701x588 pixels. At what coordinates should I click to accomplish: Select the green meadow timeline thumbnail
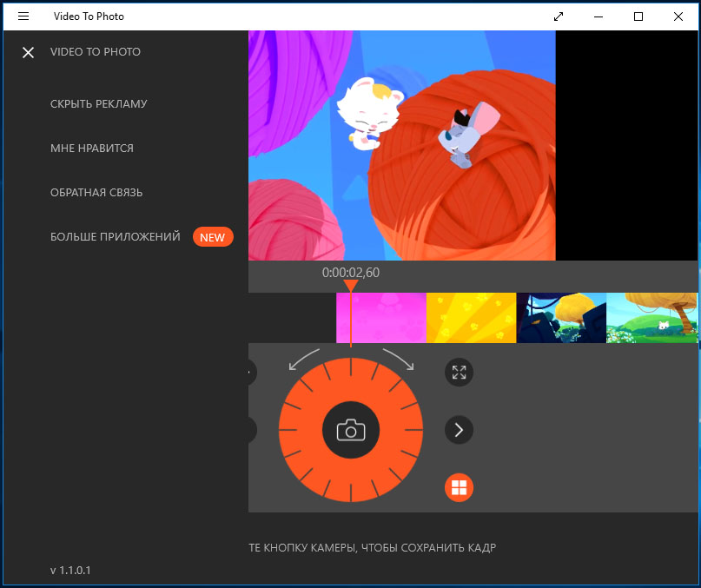[x=652, y=318]
